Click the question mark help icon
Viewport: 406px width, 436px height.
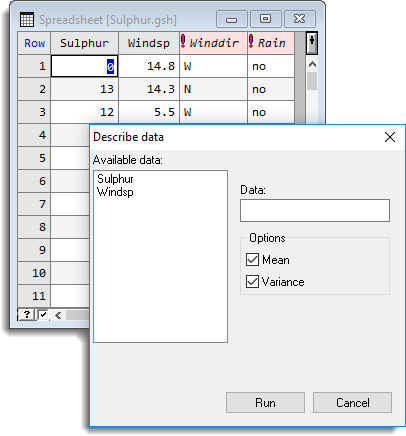point(27,315)
